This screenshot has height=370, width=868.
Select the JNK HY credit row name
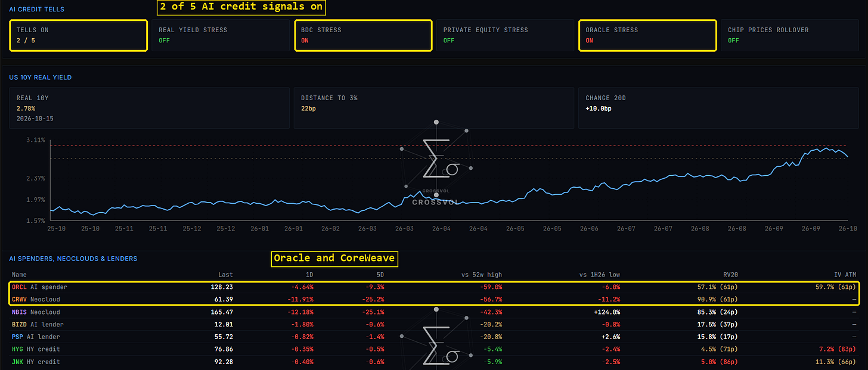(x=36, y=362)
